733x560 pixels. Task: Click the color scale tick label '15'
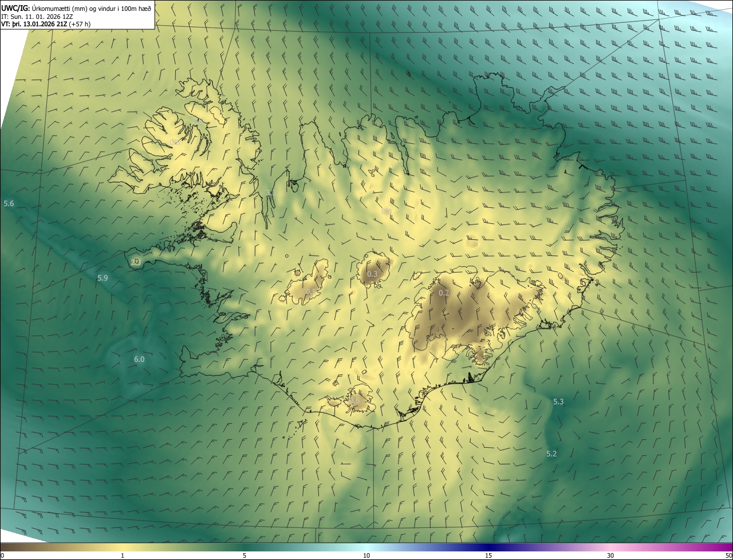(x=488, y=555)
